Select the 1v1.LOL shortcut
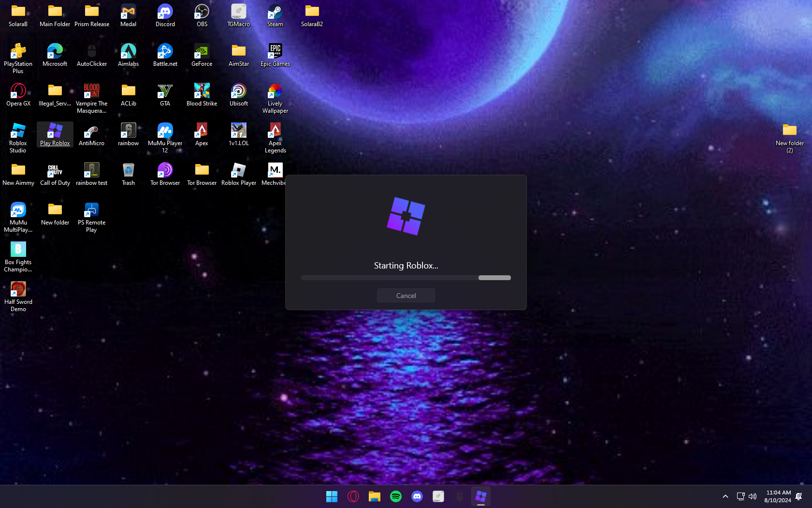Image resolution: width=812 pixels, height=508 pixels. point(239,134)
